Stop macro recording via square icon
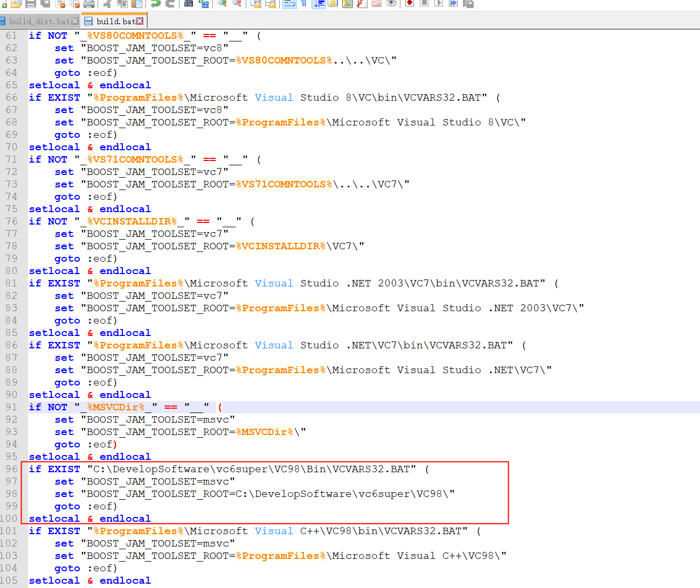Viewport: 700px width, 588px height. click(424, 3)
